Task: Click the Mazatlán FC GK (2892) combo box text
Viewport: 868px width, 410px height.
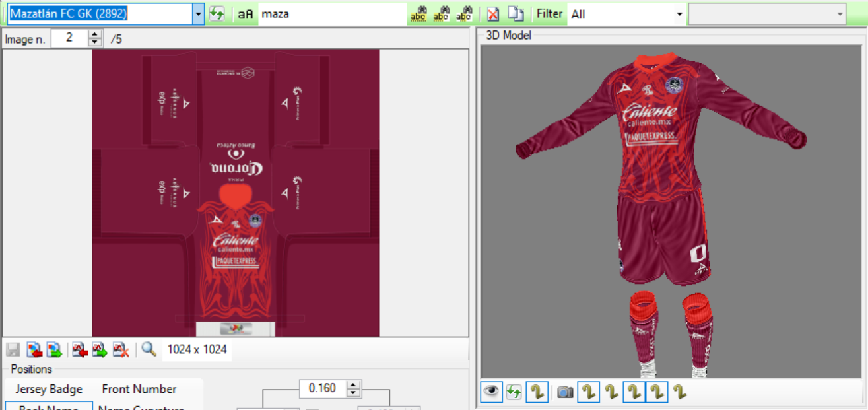Action: pyautogui.click(x=100, y=14)
